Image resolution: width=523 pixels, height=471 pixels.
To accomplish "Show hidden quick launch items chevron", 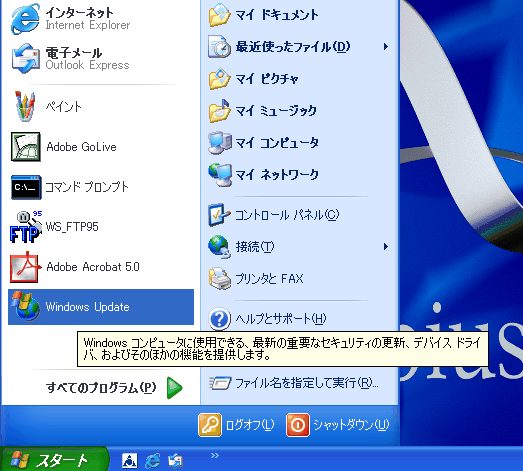I will click(215, 456).
